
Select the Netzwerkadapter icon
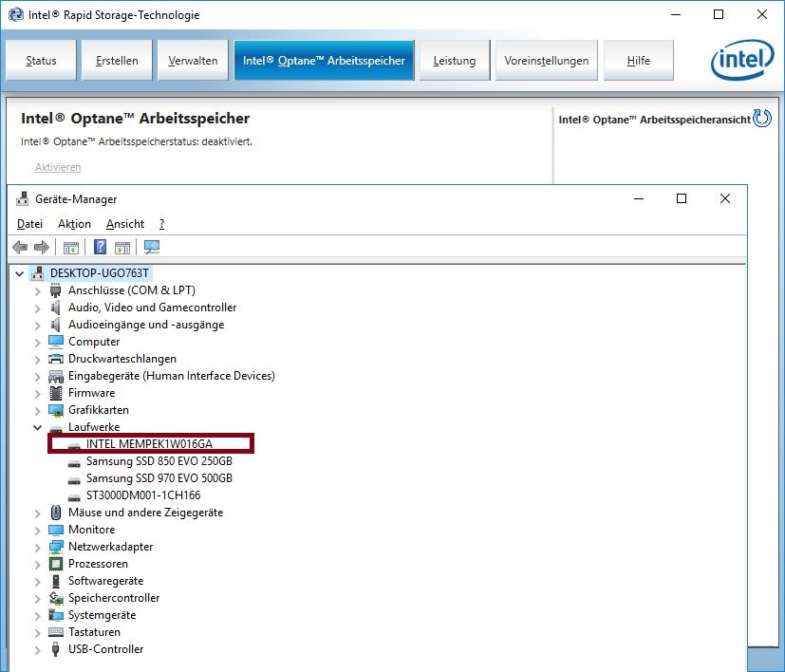click(x=56, y=547)
